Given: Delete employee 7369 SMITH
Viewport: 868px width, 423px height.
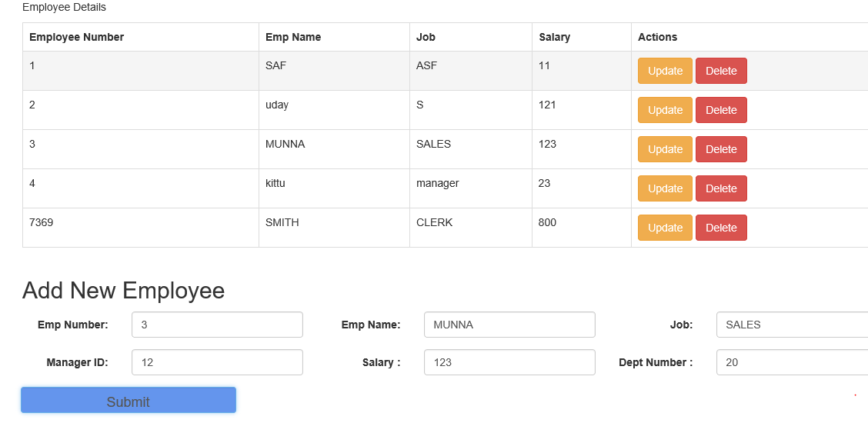Looking at the screenshot, I should [x=721, y=228].
